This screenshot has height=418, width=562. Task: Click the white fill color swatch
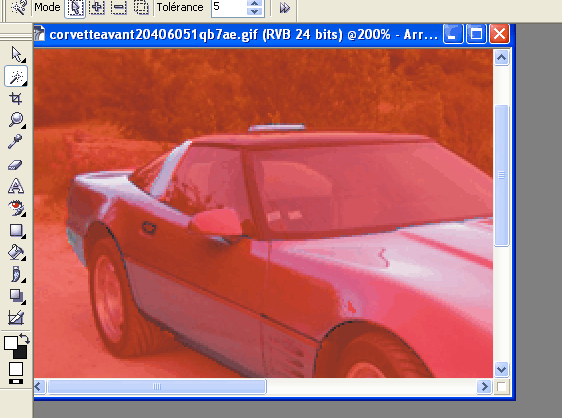point(16,369)
